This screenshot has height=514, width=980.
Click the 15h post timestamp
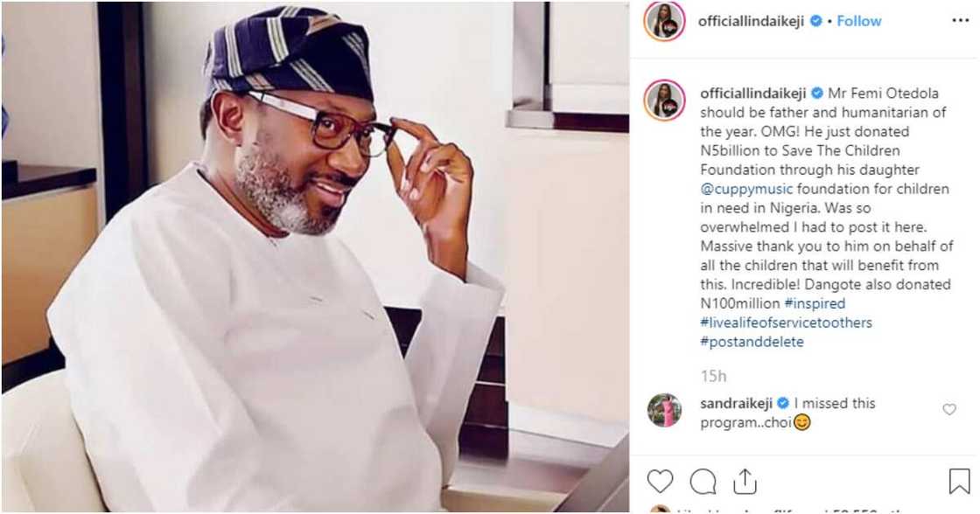point(713,376)
